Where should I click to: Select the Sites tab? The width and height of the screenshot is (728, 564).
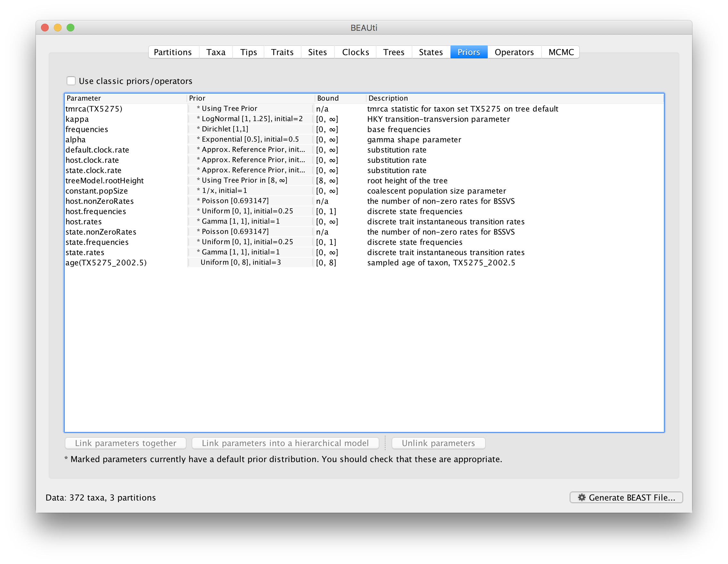coord(318,52)
